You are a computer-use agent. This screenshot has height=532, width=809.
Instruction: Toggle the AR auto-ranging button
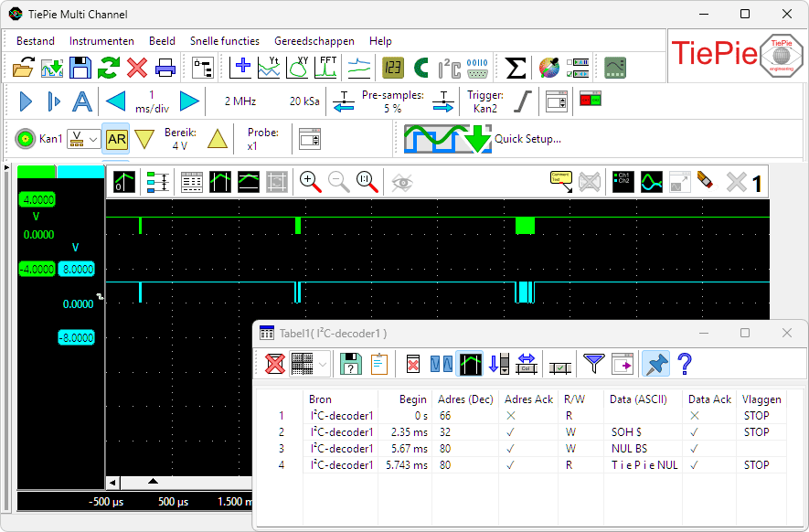116,139
